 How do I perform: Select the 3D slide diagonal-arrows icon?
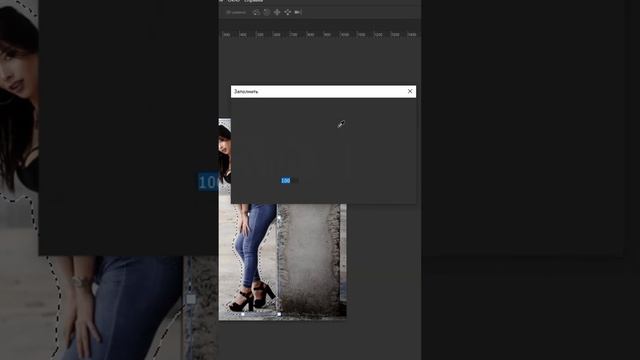(x=288, y=12)
